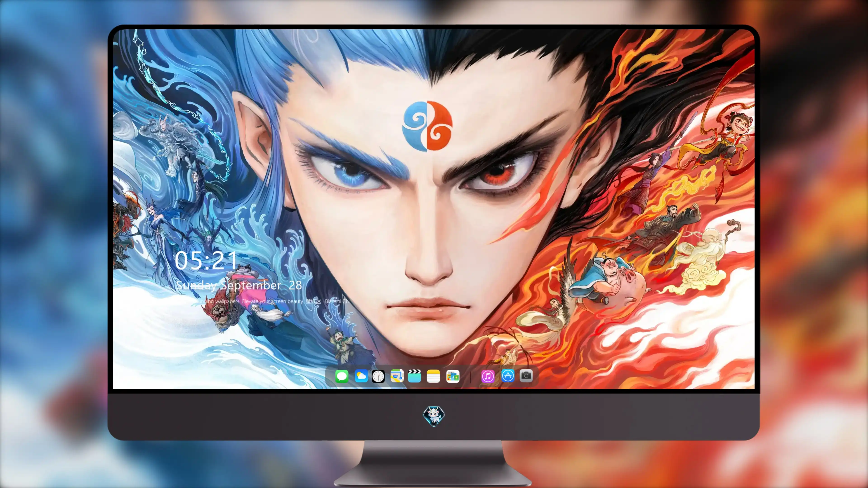
Task: Click the dragon logo badge below the screen
Action: click(x=434, y=416)
